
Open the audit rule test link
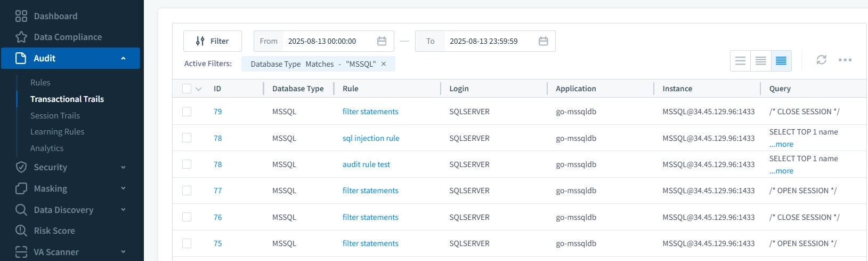tap(366, 164)
